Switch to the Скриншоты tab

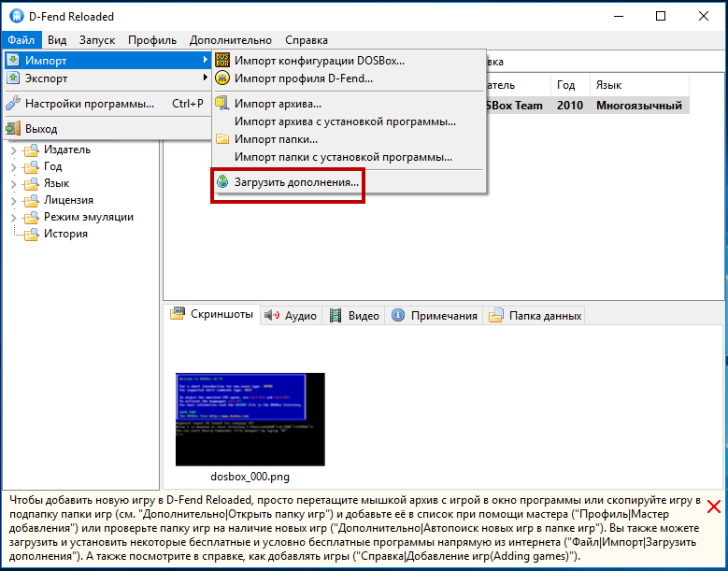click(x=212, y=314)
